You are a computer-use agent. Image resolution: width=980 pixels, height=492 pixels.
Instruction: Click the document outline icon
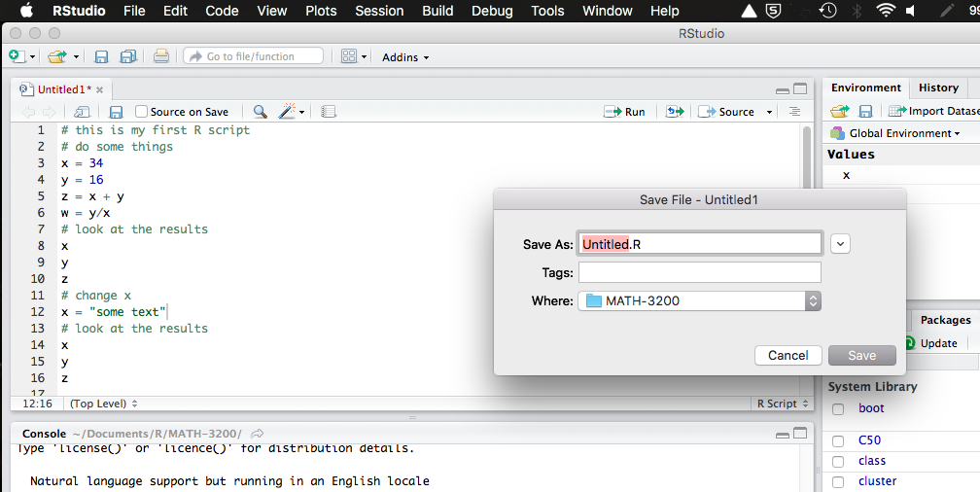click(x=795, y=111)
